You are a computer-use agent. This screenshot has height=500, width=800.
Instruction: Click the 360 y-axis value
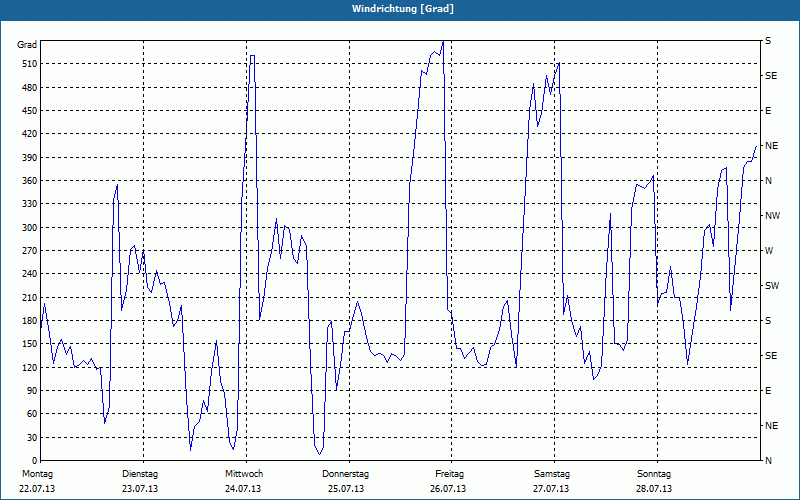point(30,181)
